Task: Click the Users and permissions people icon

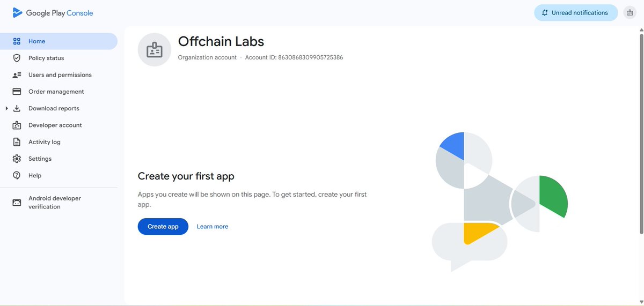Action: (17, 75)
